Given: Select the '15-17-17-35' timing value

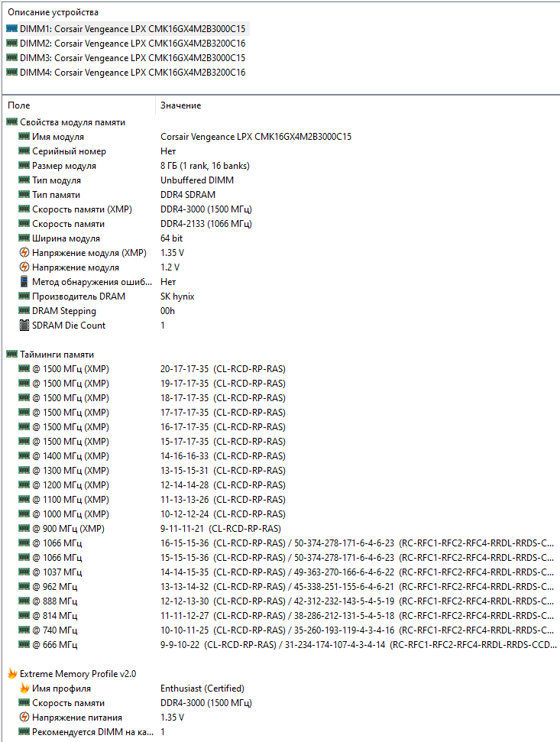Looking at the screenshot, I should [x=223, y=442].
